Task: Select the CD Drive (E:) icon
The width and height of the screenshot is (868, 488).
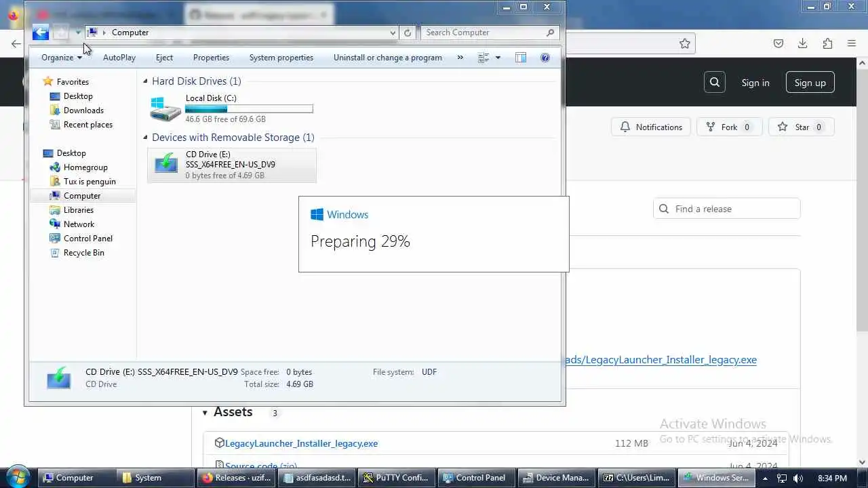Action: pos(165,164)
